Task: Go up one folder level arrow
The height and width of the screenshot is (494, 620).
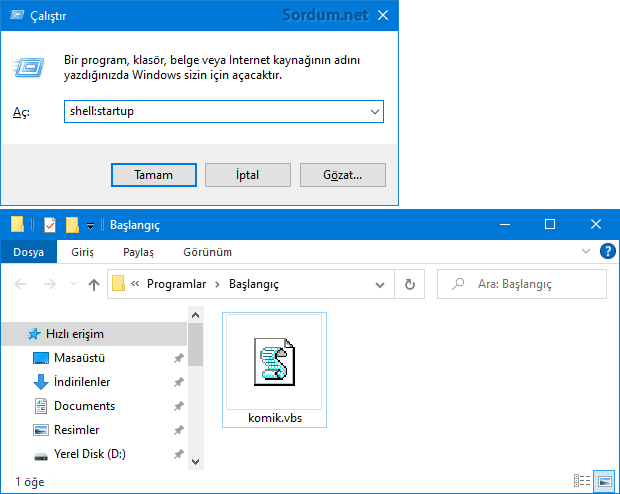Action: point(94,284)
